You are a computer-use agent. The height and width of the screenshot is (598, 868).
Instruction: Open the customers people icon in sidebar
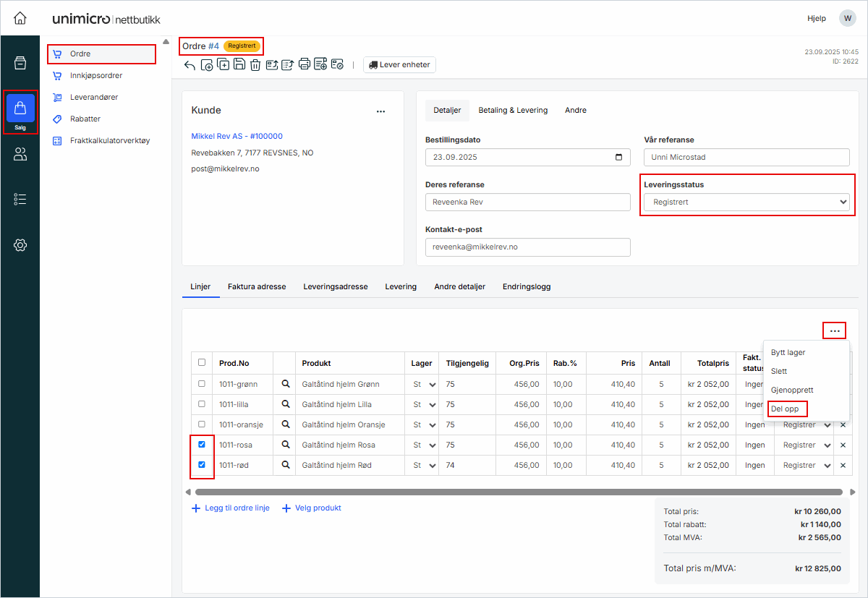20,154
